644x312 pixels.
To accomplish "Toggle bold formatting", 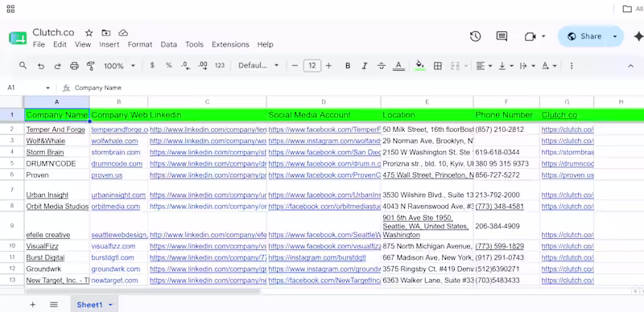I will [x=348, y=66].
